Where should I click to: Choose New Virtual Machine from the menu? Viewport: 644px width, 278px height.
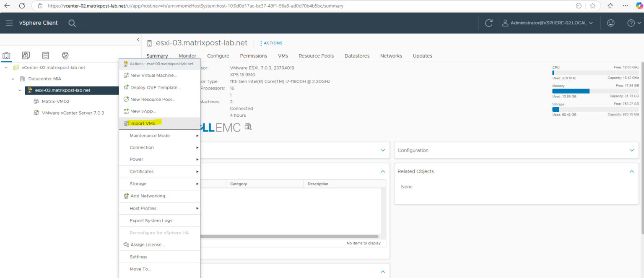pos(153,75)
